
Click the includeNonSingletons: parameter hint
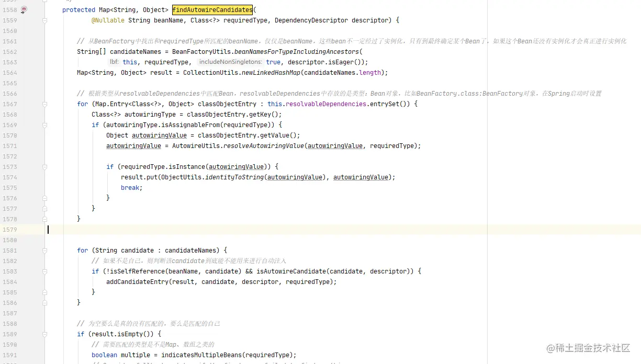231,62
